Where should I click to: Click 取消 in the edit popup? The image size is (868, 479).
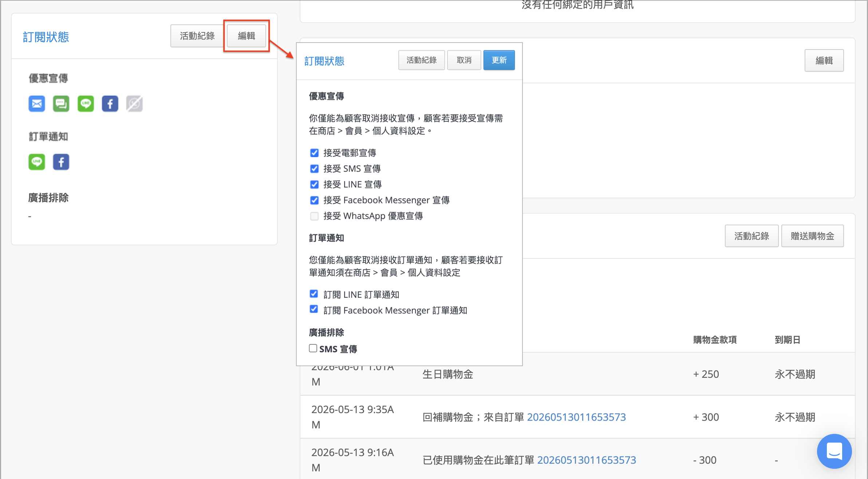(x=464, y=60)
